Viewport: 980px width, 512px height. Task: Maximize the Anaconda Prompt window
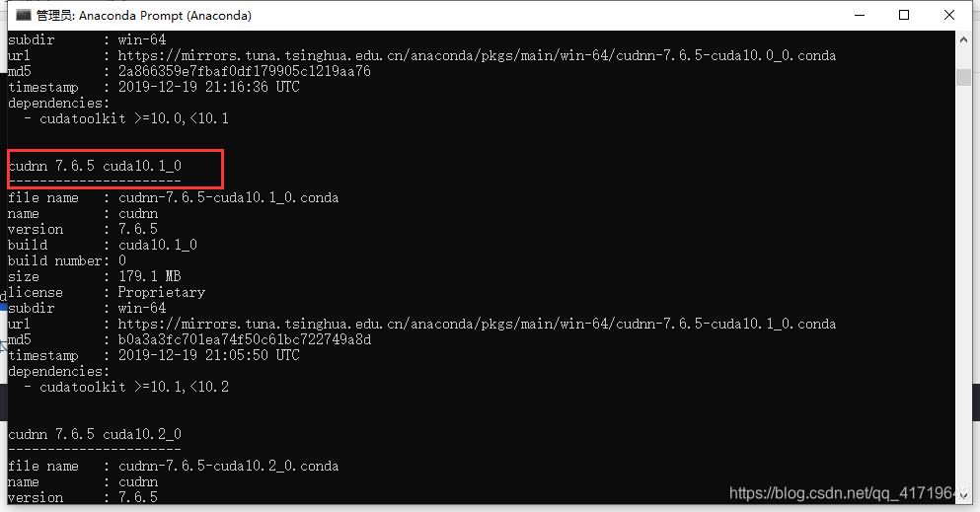[904, 15]
